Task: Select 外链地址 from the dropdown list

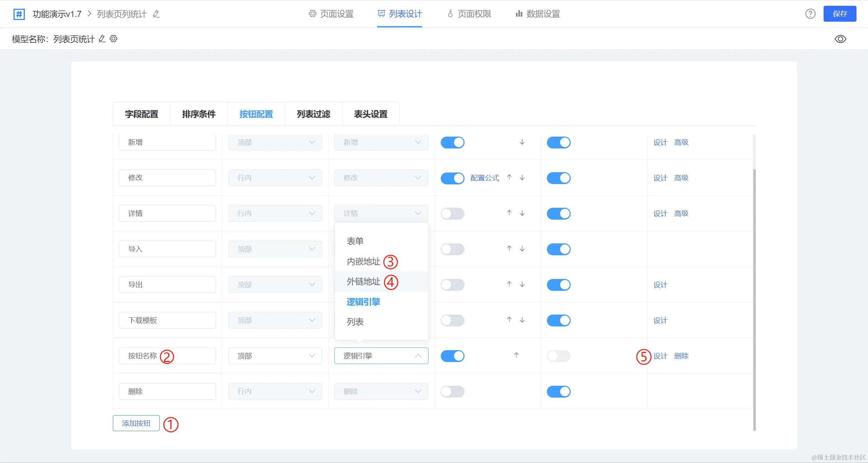Action: (363, 281)
